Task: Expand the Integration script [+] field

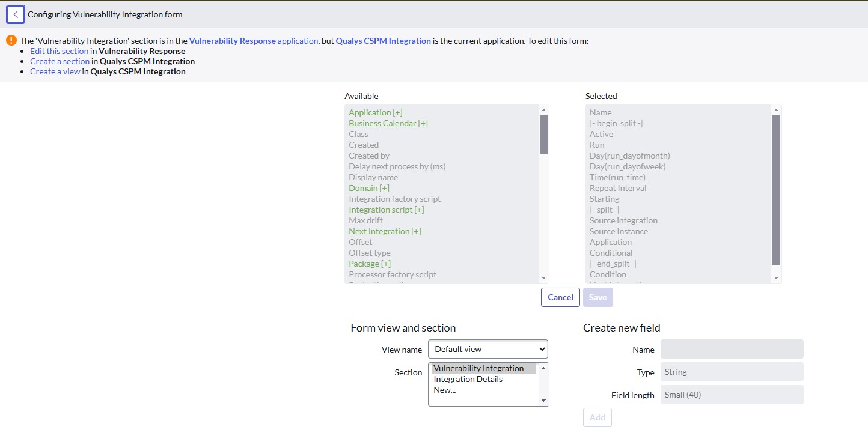Action: [x=387, y=210]
